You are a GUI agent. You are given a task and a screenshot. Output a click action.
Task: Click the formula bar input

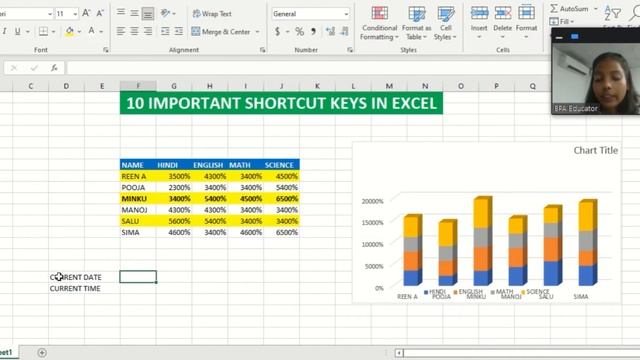click(x=308, y=68)
